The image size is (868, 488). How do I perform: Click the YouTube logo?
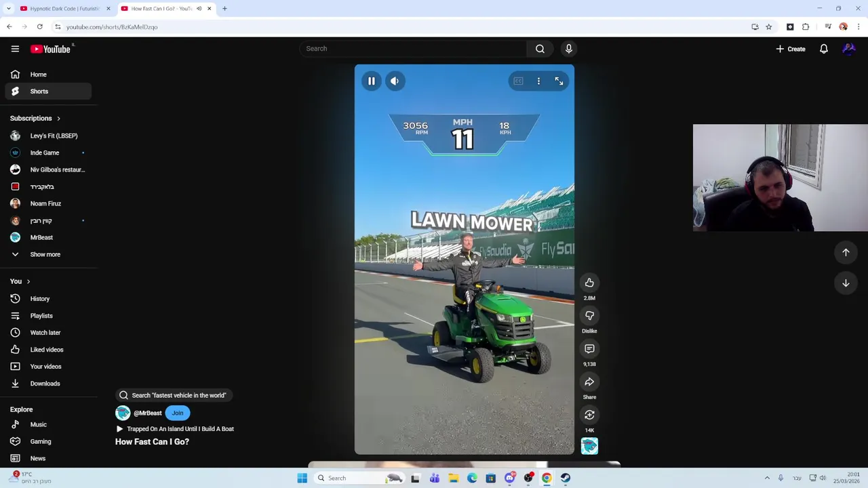pyautogui.click(x=51, y=49)
